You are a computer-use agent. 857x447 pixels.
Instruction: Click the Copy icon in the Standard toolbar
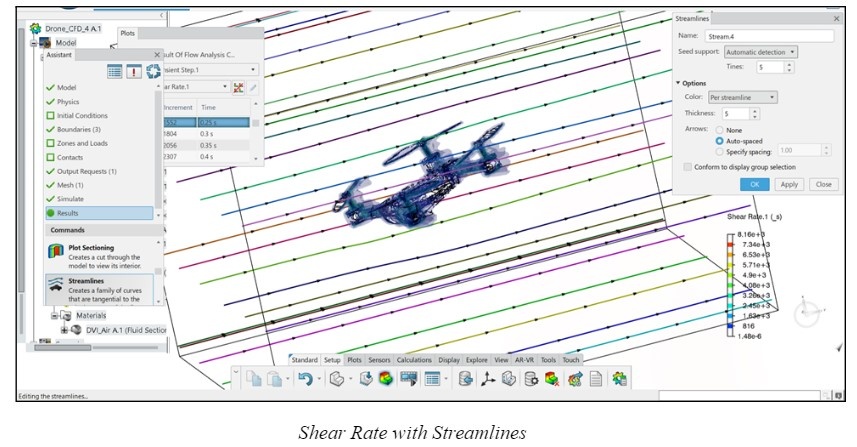click(254, 378)
